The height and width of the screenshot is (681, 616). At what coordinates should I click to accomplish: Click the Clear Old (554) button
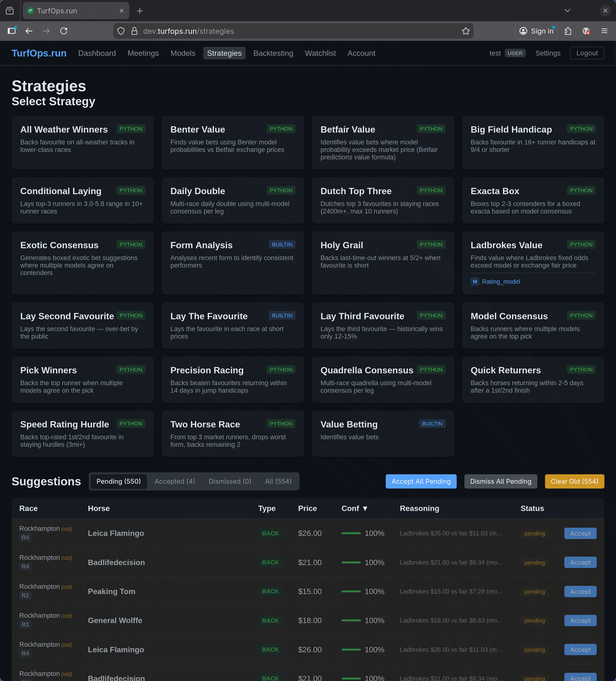tap(574, 481)
